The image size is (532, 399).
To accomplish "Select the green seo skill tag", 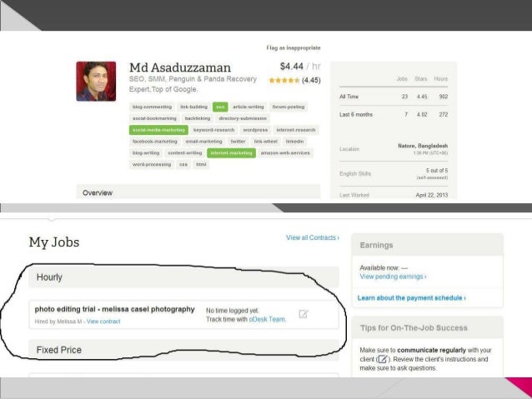I will 220,107.
